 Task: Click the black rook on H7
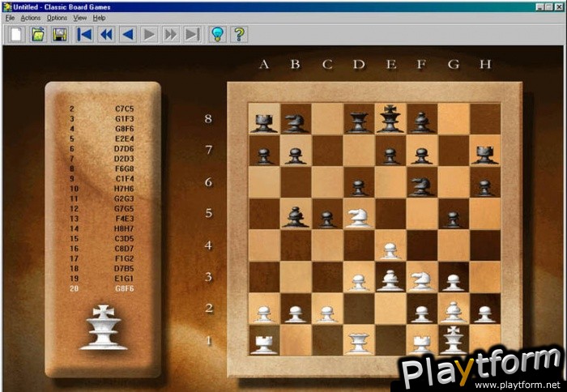click(485, 155)
